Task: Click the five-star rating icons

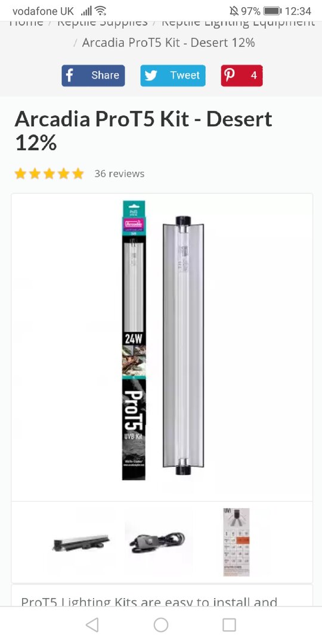Action: point(49,174)
